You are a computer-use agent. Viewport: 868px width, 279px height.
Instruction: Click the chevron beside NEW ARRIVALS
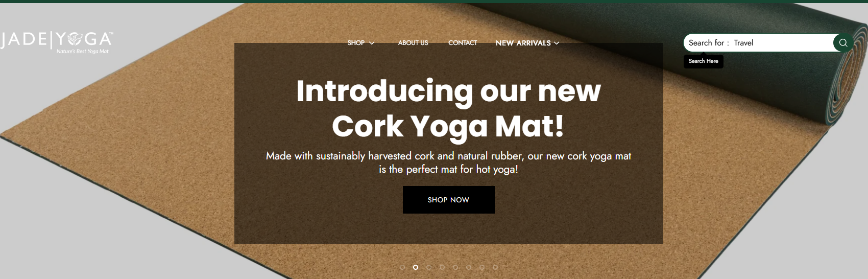pyautogui.click(x=557, y=43)
